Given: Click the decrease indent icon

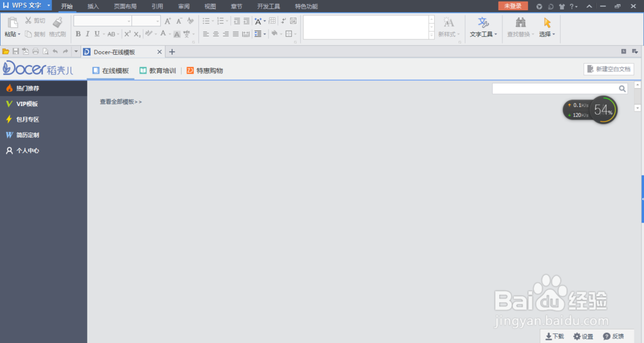Looking at the screenshot, I should (237, 21).
